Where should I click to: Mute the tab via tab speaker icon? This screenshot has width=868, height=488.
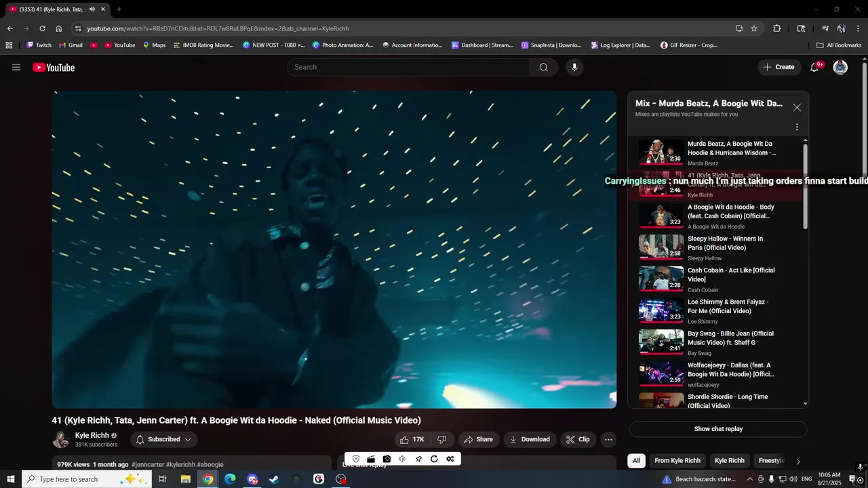[x=92, y=9]
